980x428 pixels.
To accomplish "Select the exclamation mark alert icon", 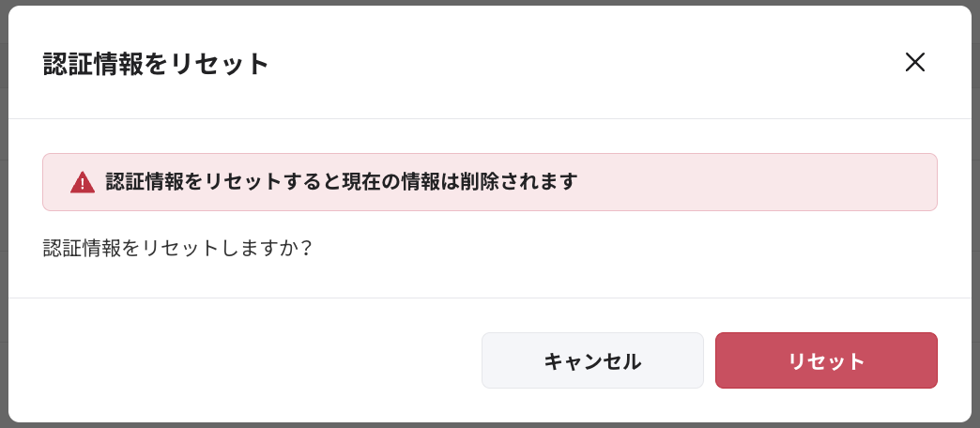I will point(83,182).
